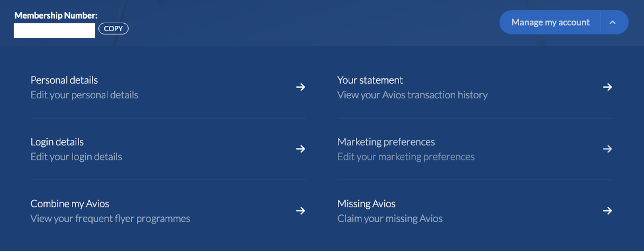Select View your Avios transaction history text
The width and height of the screenshot is (644, 251).
(x=412, y=95)
